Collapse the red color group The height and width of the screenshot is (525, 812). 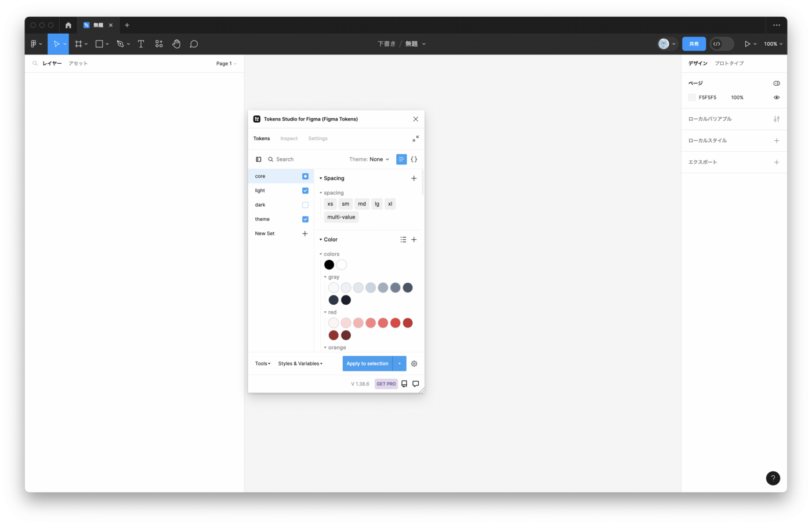325,312
